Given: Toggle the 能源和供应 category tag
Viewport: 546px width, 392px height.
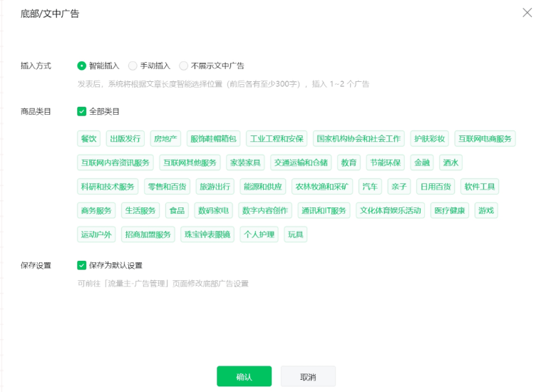Looking at the screenshot, I should (x=263, y=187).
